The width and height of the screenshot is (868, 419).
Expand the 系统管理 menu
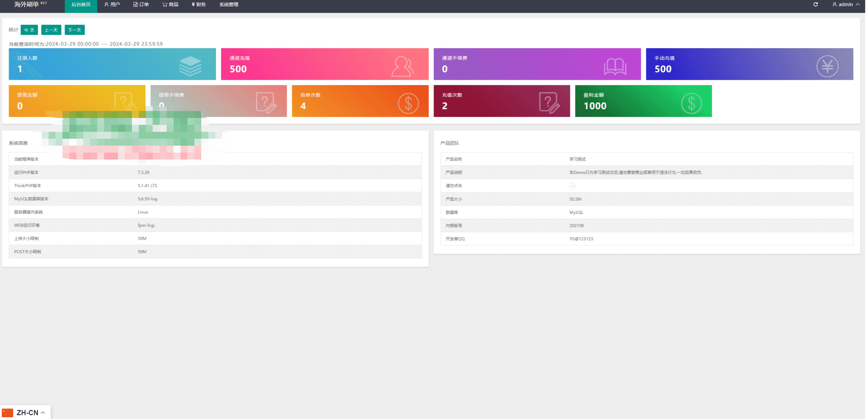[x=229, y=5]
